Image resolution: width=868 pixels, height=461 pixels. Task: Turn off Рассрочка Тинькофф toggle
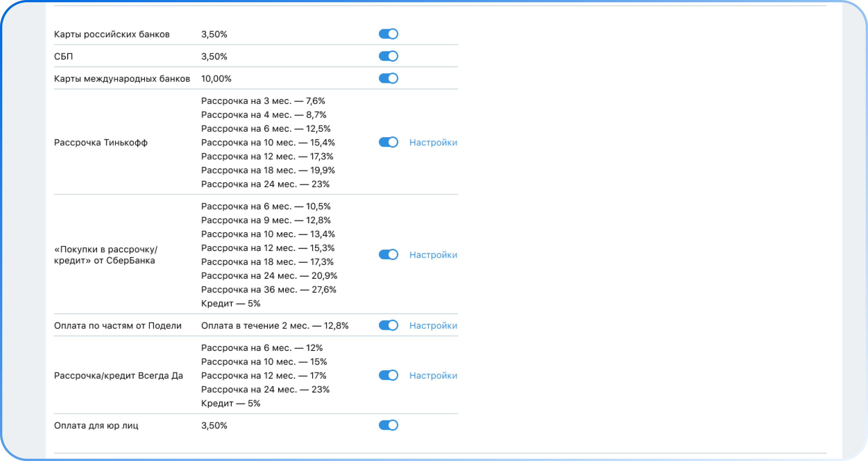pyautogui.click(x=388, y=143)
